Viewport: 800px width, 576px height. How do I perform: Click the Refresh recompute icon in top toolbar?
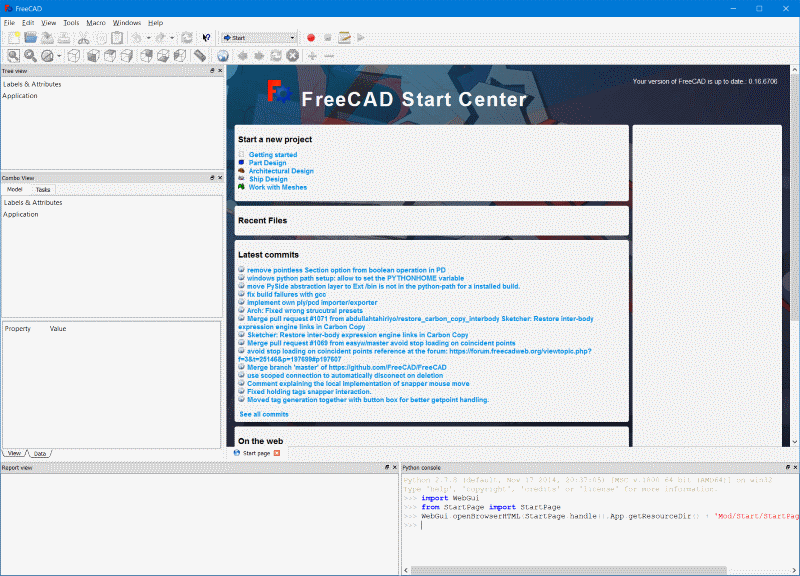pyautogui.click(x=187, y=38)
